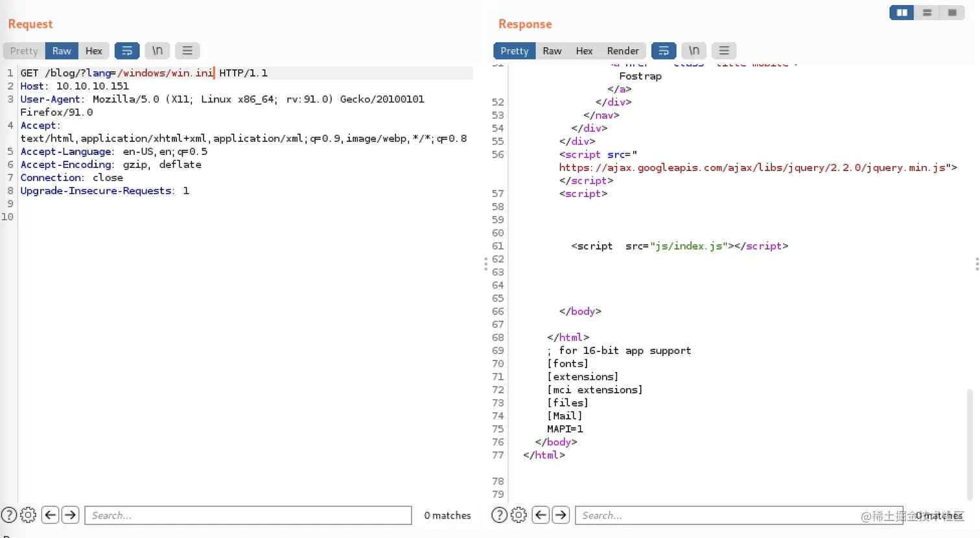
Task: Click the Request panel title
Action: coord(30,24)
